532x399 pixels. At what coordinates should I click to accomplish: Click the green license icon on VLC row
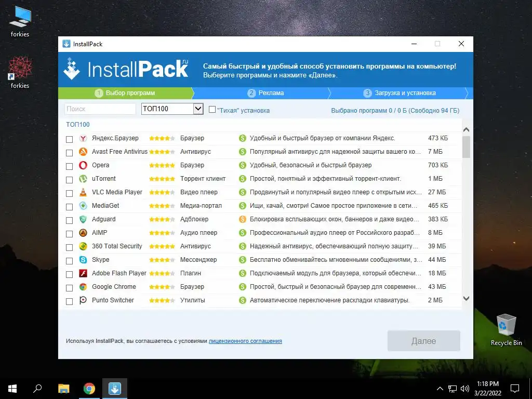tap(242, 192)
